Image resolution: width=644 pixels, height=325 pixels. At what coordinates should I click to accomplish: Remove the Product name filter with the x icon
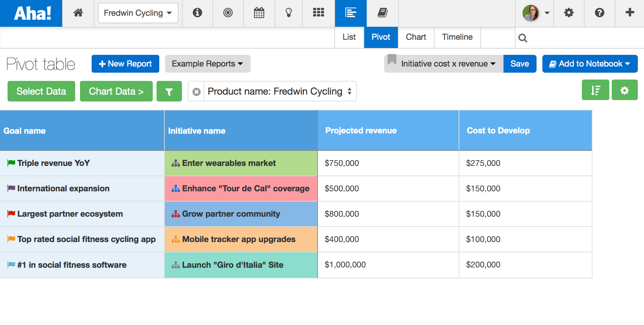(196, 91)
